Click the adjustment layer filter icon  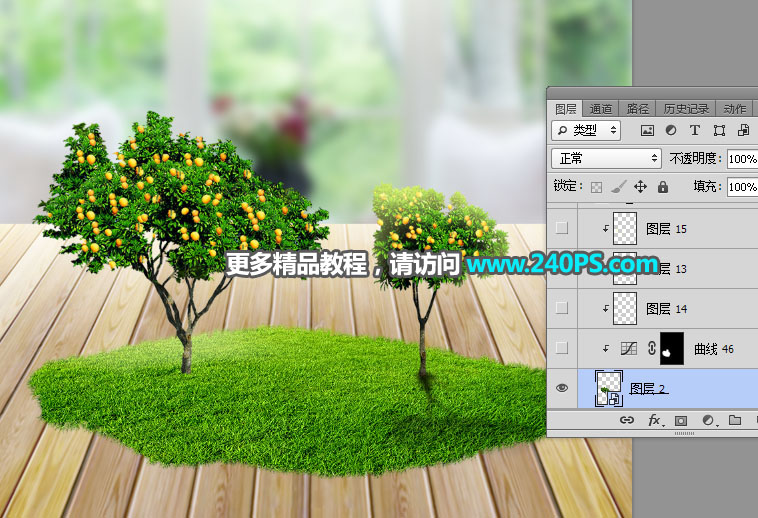(x=671, y=131)
